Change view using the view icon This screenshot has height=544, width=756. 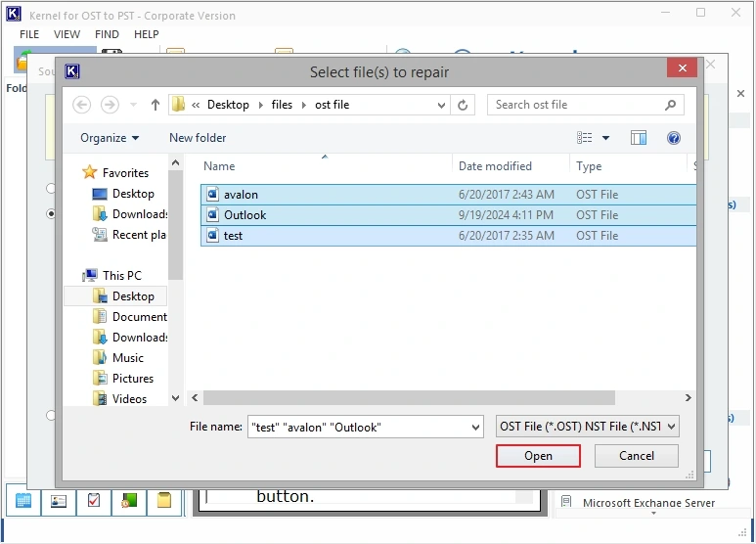(584, 138)
